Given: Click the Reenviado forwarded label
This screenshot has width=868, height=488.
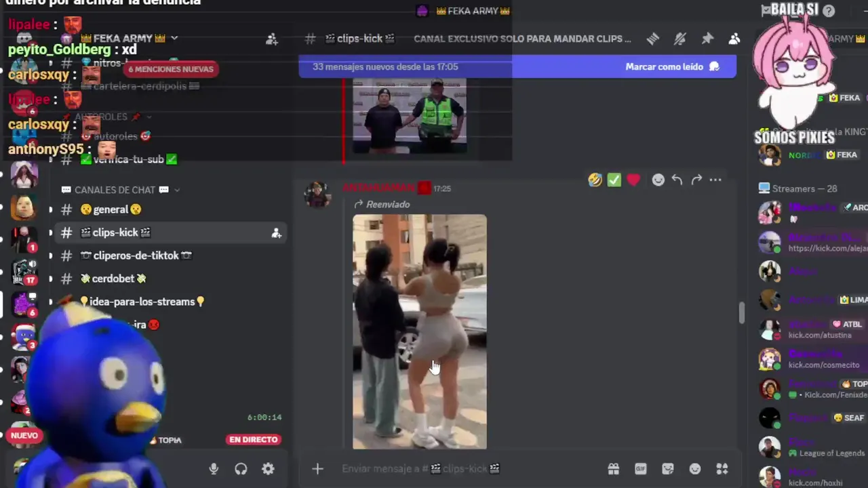Looking at the screenshot, I should [x=382, y=204].
